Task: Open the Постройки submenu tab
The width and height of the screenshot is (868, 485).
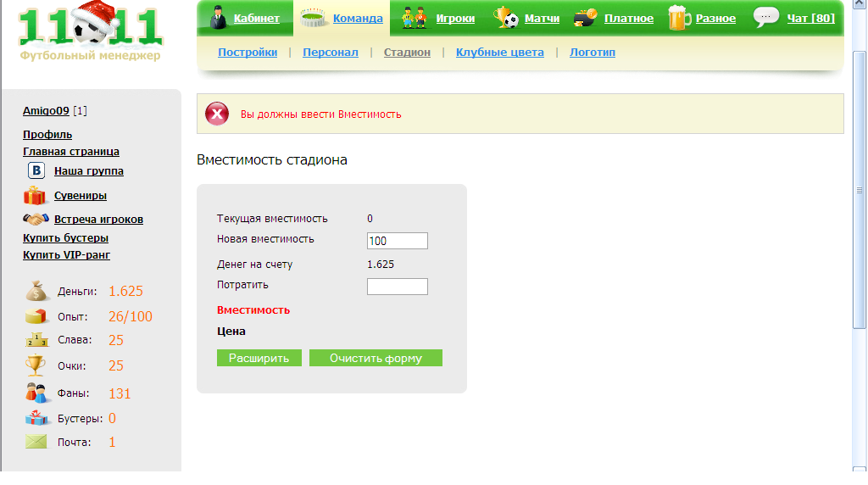Action: point(248,52)
